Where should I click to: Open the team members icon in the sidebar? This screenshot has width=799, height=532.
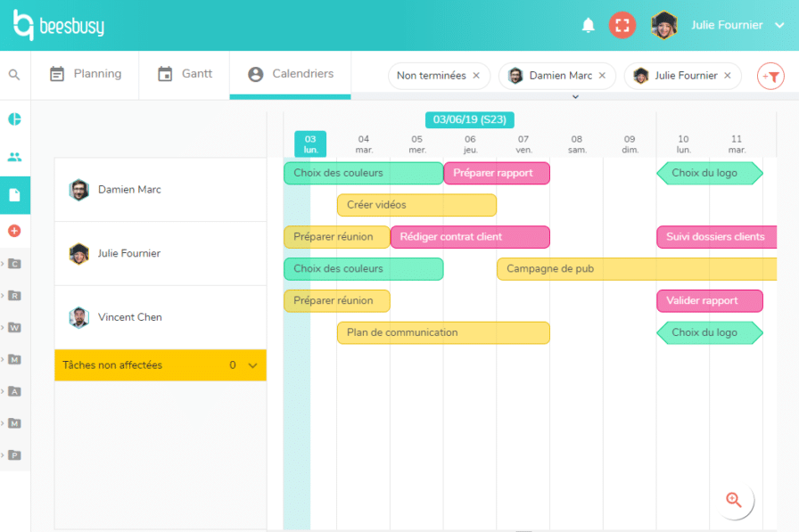14,157
